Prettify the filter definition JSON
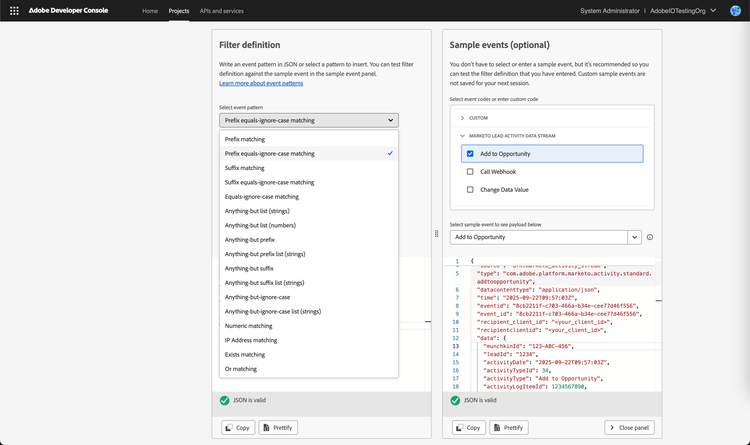Image resolution: width=750 pixels, height=445 pixels. [278, 427]
